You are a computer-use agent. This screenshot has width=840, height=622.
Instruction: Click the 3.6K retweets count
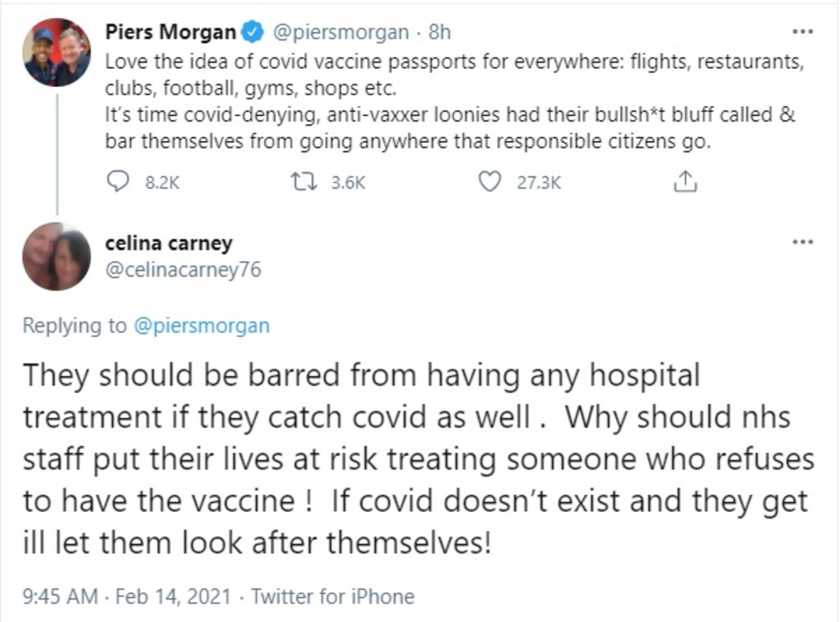(348, 182)
